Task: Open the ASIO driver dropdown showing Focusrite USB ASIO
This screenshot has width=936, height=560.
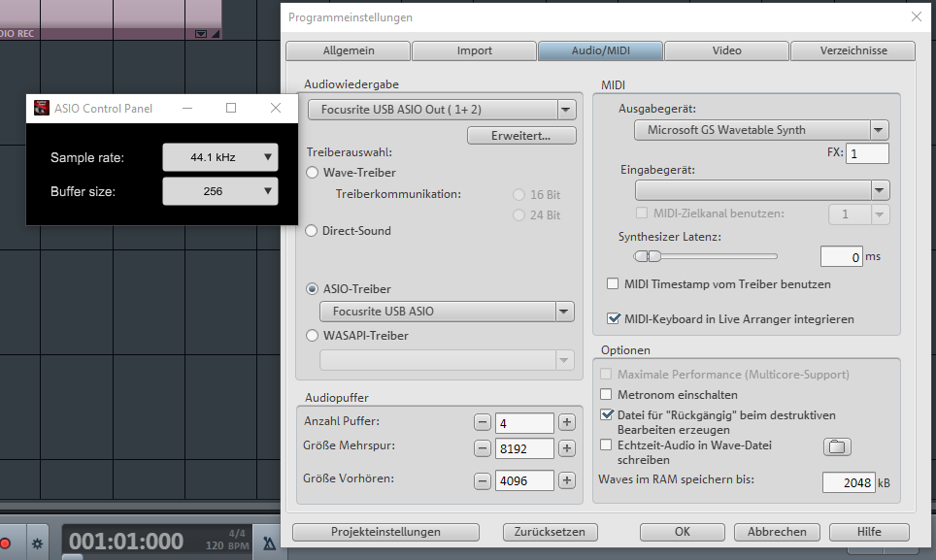Action: pyautogui.click(x=447, y=312)
